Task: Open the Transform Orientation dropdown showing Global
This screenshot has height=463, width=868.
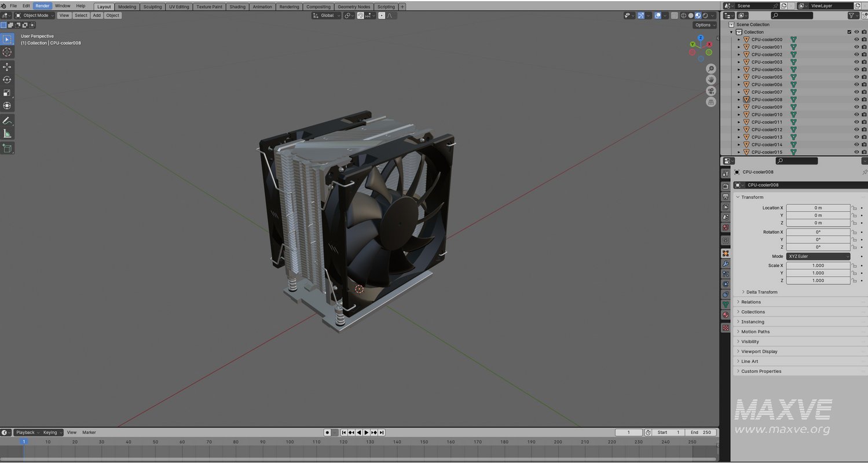Action: (x=326, y=16)
